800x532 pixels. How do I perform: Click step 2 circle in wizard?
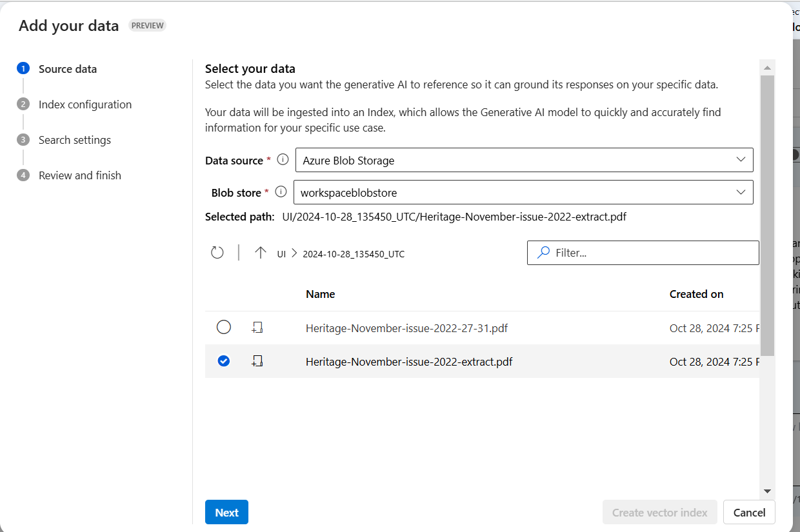pyautogui.click(x=23, y=104)
